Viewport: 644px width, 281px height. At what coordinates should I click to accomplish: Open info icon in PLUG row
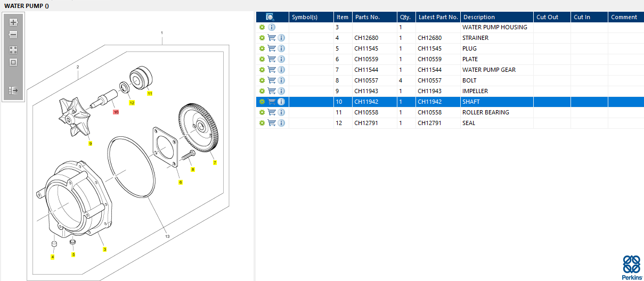click(281, 48)
